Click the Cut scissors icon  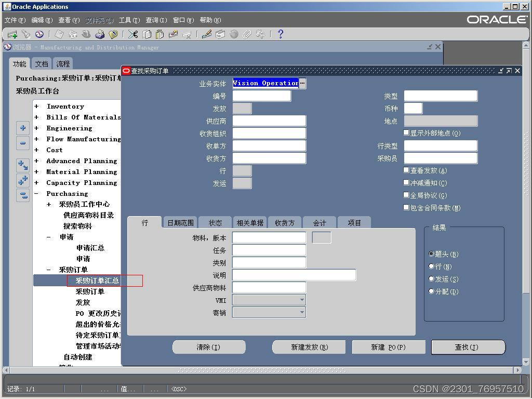coord(132,34)
